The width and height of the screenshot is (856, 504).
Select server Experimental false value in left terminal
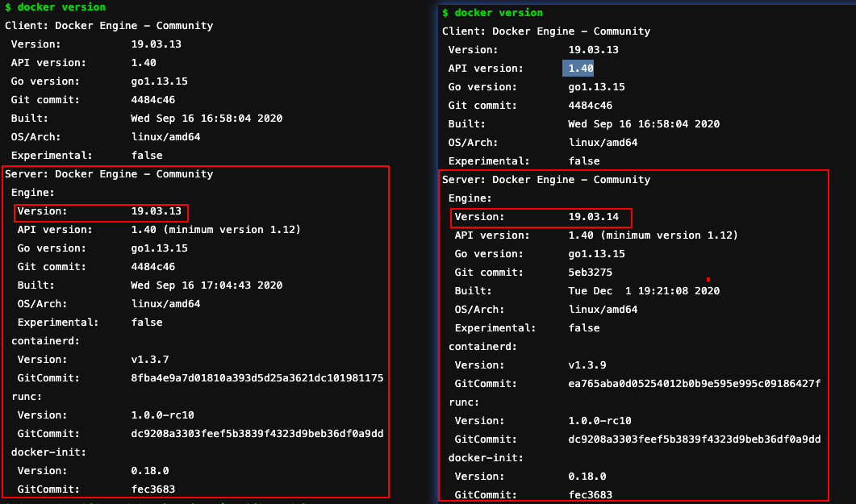pyautogui.click(x=147, y=323)
